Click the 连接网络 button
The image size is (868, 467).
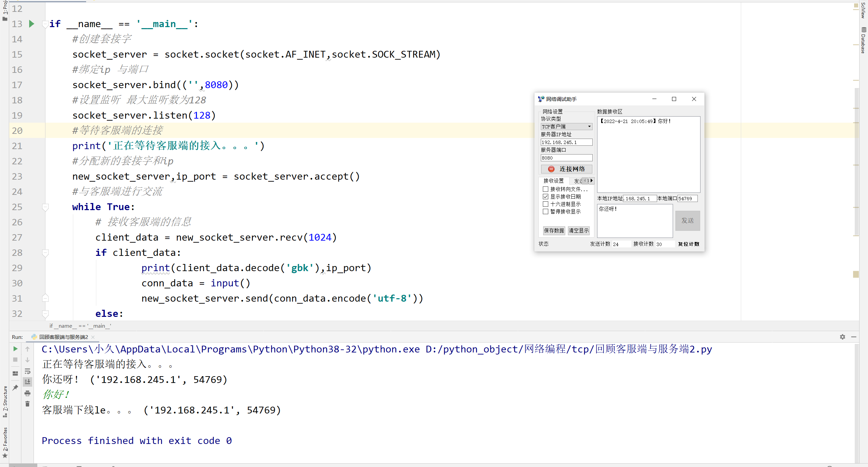click(x=566, y=169)
